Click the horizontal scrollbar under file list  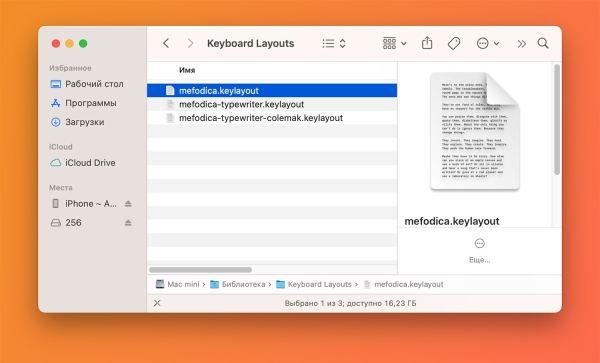click(201, 270)
